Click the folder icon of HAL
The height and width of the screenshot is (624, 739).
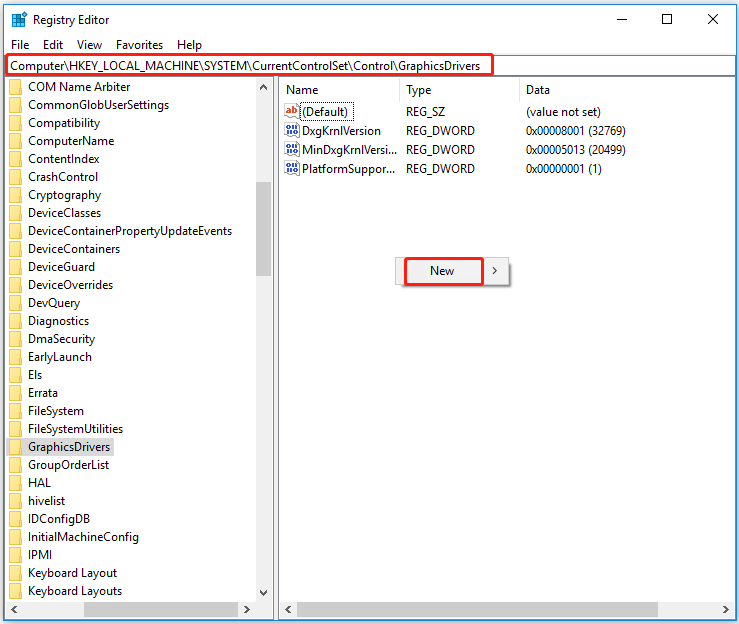tap(16, 483)
